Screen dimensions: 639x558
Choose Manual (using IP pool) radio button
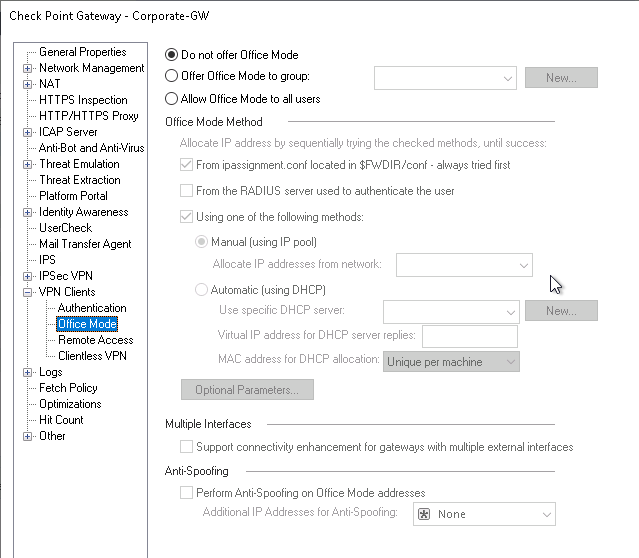201,242
